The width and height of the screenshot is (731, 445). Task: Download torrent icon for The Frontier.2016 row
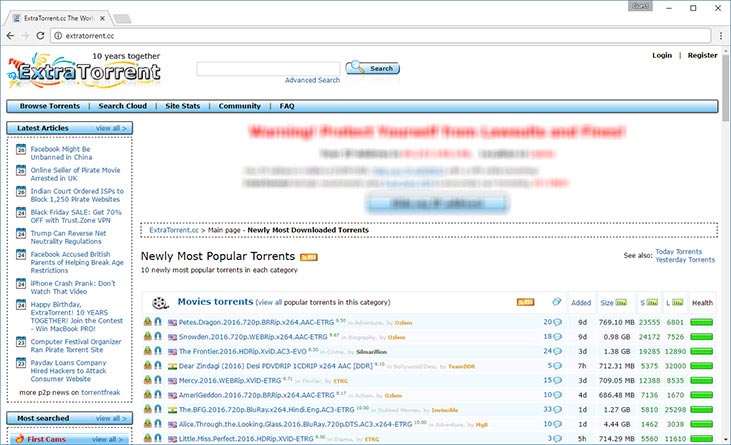pos(148,350)
